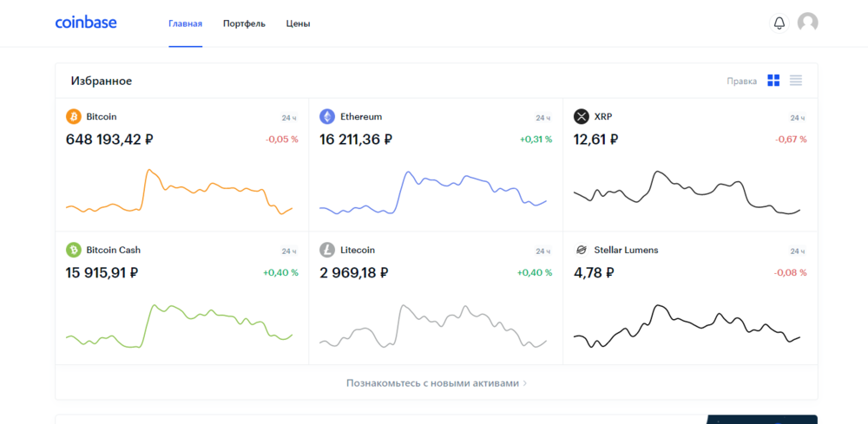Select the Ethereum asset name
The image size is (868, 424).
point(361,117)
